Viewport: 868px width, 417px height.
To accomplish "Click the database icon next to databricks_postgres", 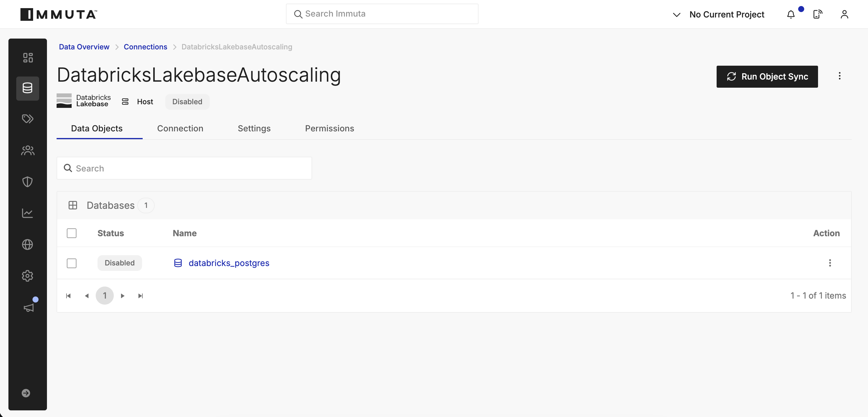I will coord(178,263).
